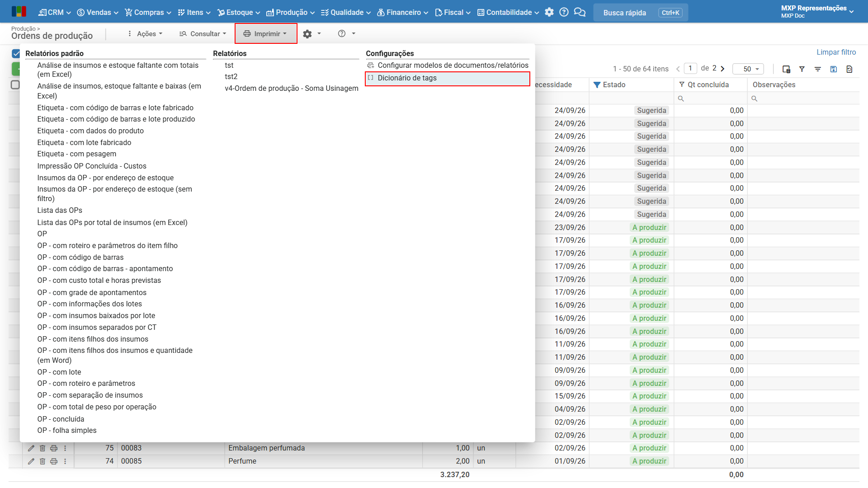
Task: Go to next page arrow
Action: [722, 69]
